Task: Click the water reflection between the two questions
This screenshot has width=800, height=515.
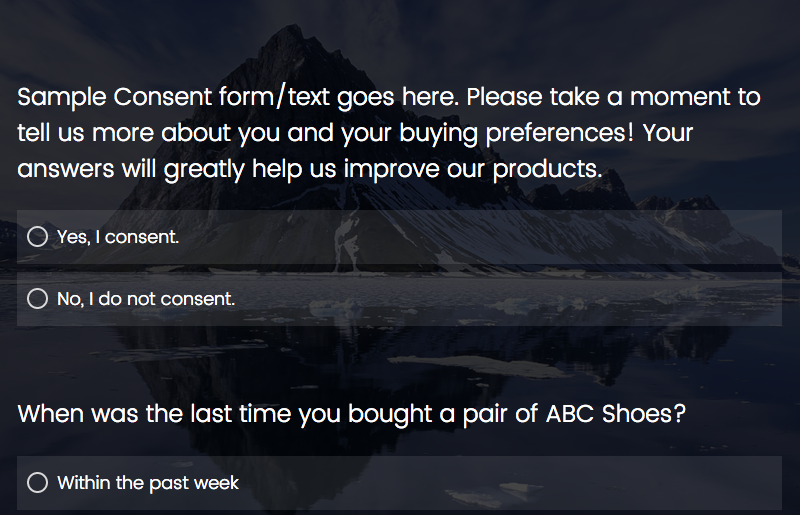Action: coord(400,360)
